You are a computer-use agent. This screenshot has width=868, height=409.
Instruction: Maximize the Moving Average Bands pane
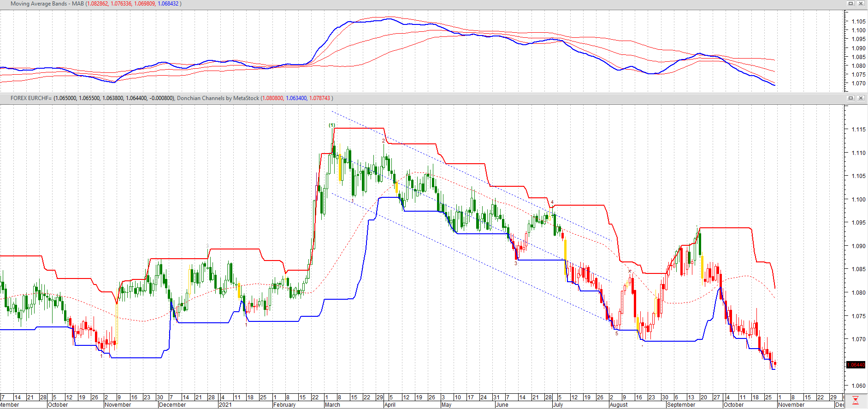(850, 3)
